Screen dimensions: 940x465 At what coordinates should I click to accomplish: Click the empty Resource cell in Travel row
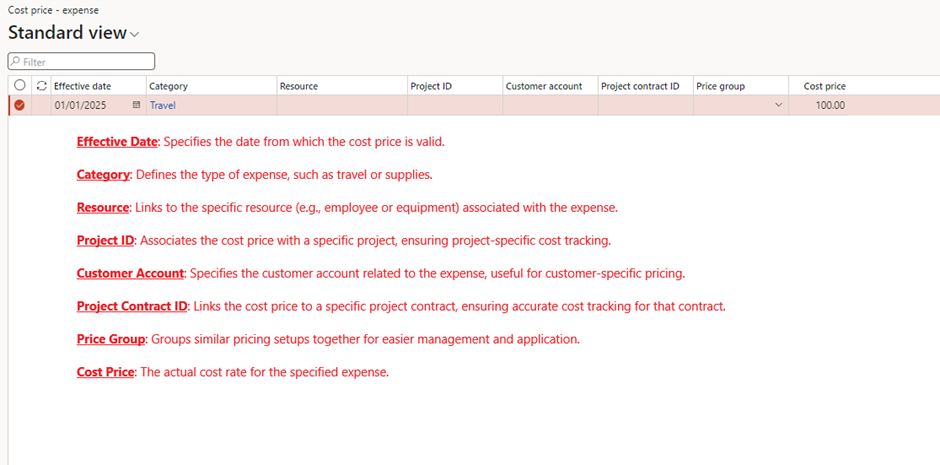pos(342,105)
